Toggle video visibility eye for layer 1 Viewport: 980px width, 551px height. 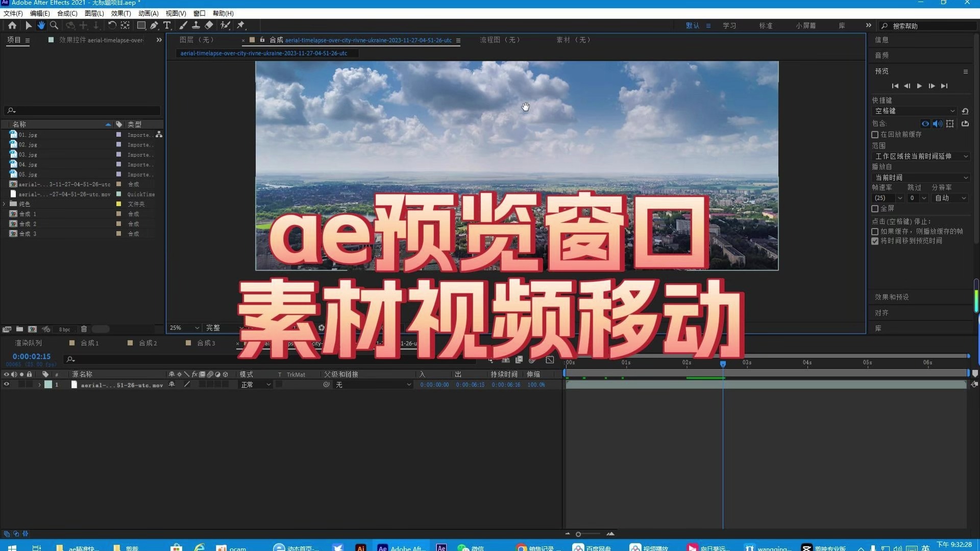(7, 384)
